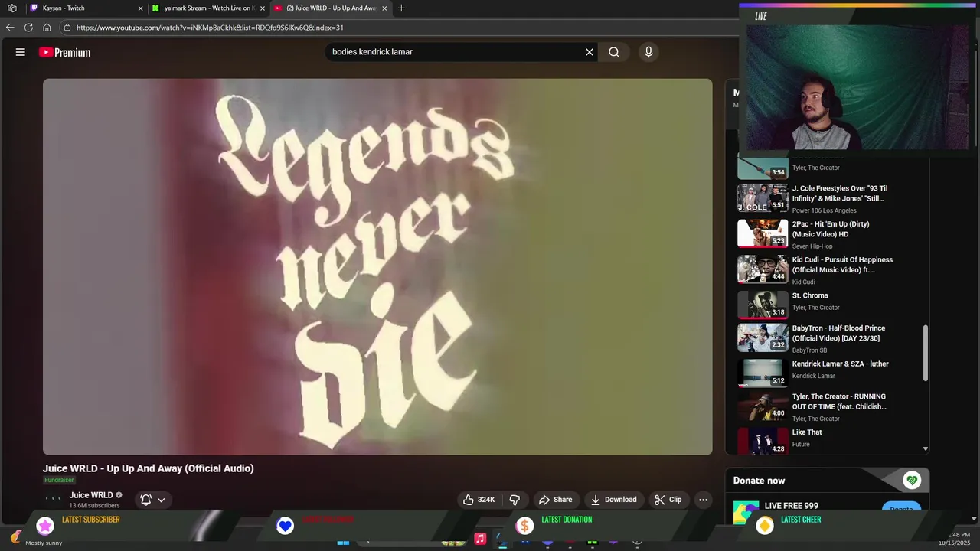Click the heart icon in Donate now panel
Screen dimensions: 980x551
click(x=912, y=481)
